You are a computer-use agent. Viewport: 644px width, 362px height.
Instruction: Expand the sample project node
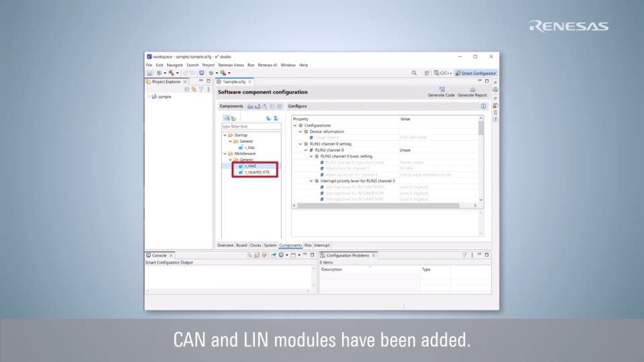click(149, 97)
